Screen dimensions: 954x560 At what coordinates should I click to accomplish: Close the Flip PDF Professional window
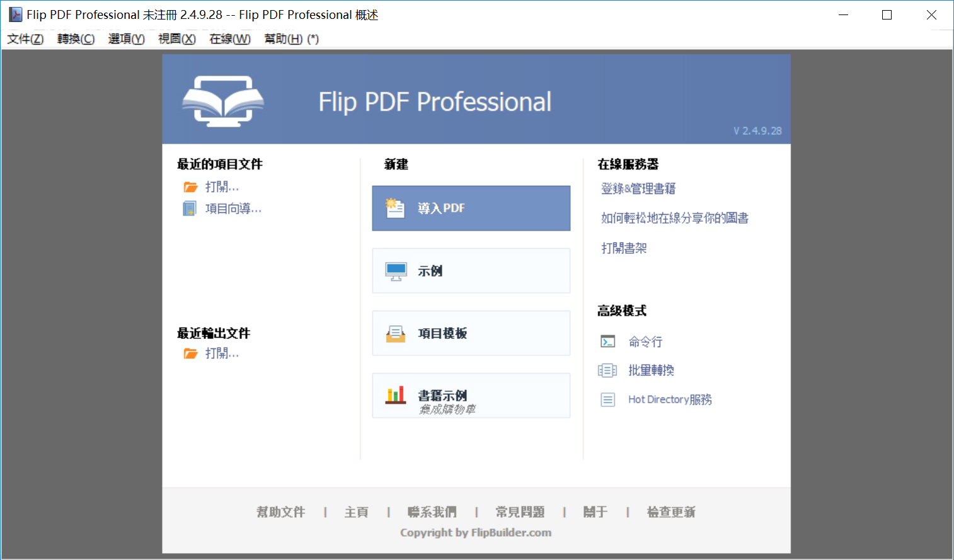[x=931, y=14]
